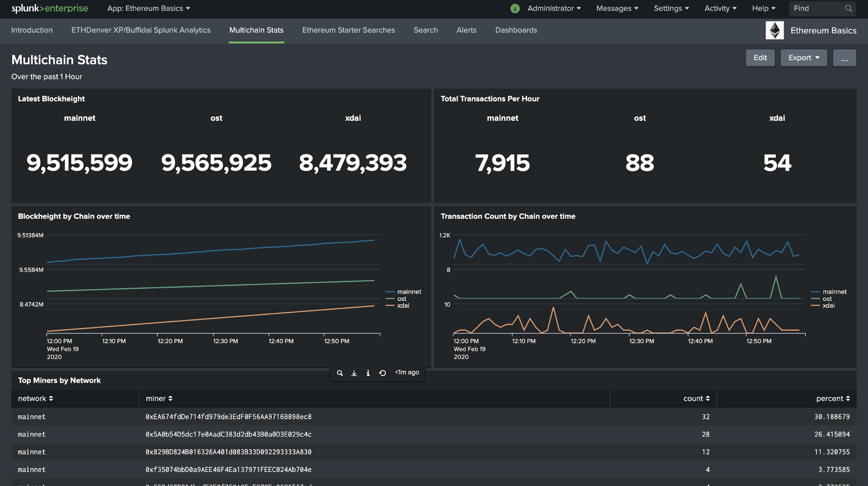The image size is (868, 486).
Task: Click ost blockheight value 9,565,925
Action: pyautogui.click(x=216, y=163)
